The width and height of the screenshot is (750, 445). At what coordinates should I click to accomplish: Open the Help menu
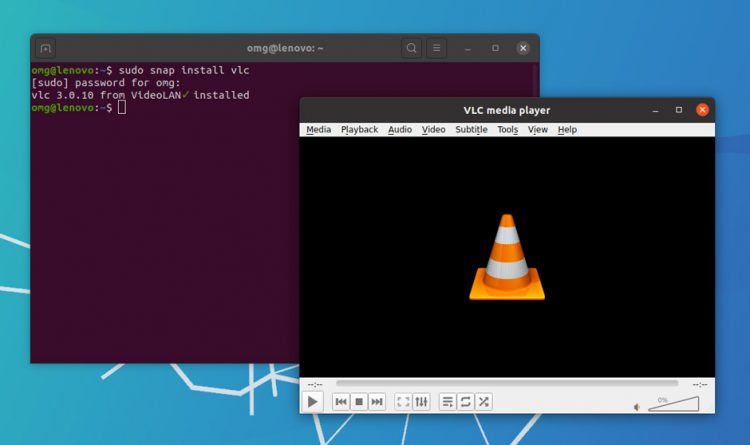point(567,130)
